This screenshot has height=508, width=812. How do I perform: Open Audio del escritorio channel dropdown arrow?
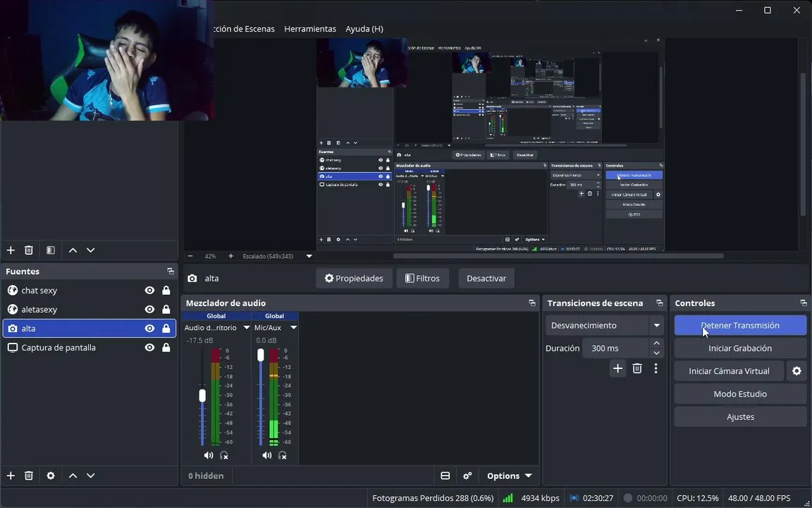coord(247,327)
